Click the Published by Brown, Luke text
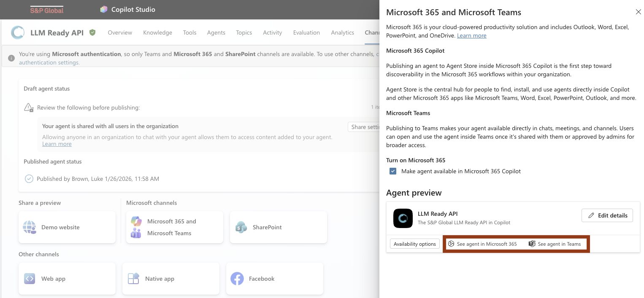Screen dimensions: 644x298 pyautogui.click(x=98, y=179)
